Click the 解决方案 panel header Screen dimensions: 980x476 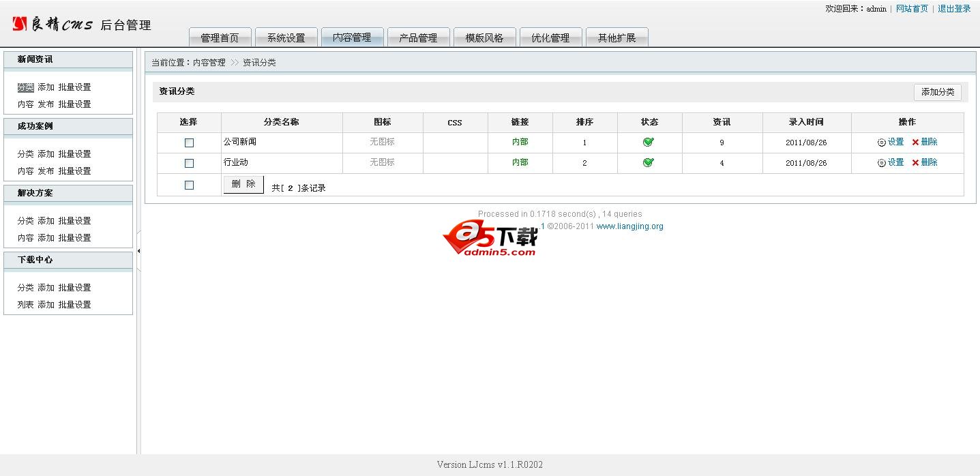click(x=68, y=193)
